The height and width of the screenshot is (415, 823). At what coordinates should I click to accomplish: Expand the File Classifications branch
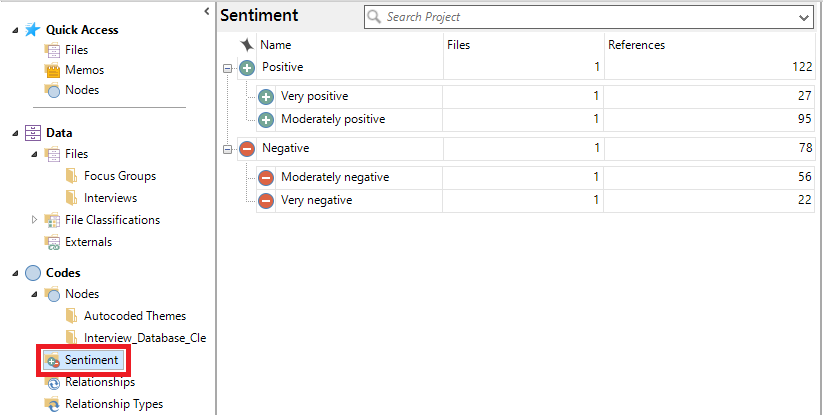click(35, 220)
